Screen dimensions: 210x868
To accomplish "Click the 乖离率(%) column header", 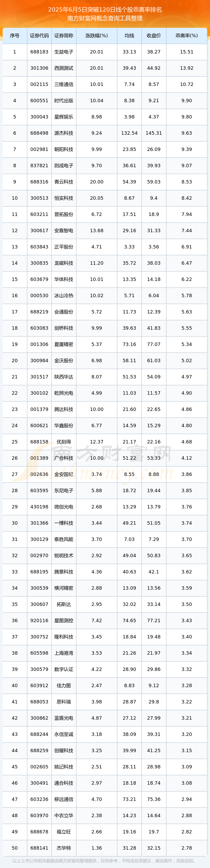I will point(187,36).
